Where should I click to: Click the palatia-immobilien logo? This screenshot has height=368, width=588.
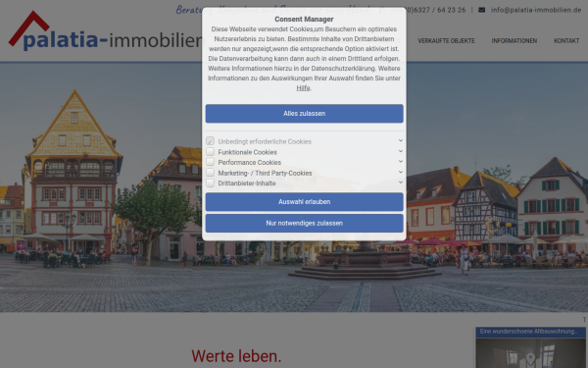pos(105,31)
